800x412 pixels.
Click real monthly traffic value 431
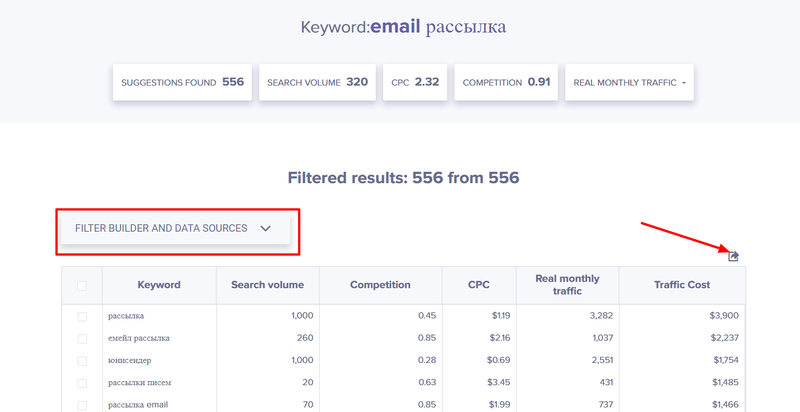coord(606,382)
